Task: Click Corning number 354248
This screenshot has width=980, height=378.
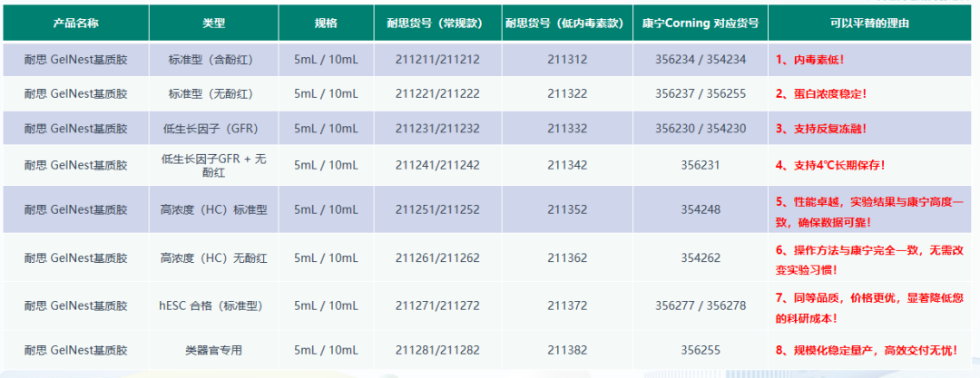Action: click(701, 210)
